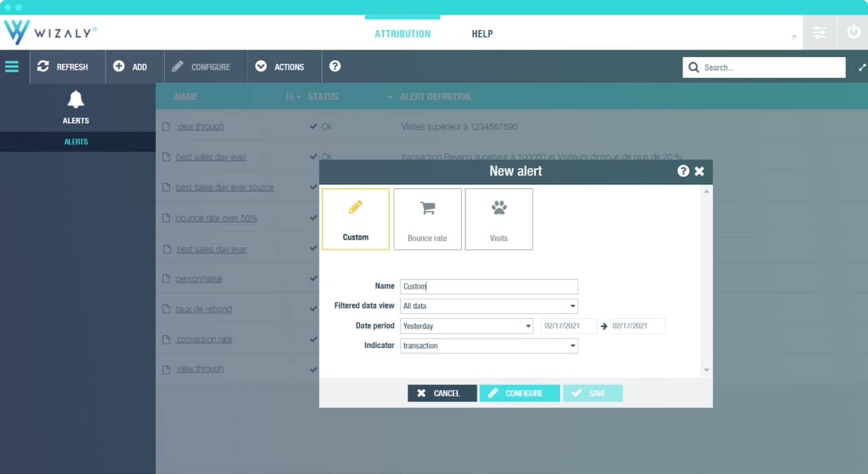Click the dialog Cancel button

point(442,393)
